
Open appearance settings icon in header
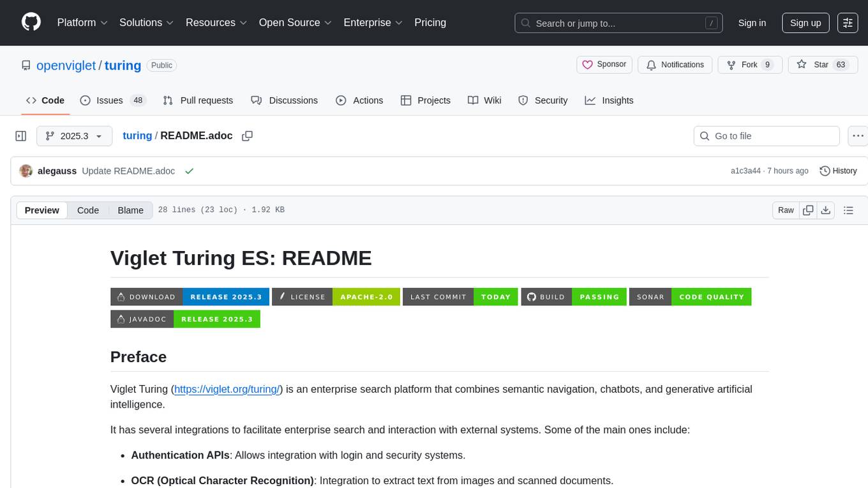click(848, 23)
